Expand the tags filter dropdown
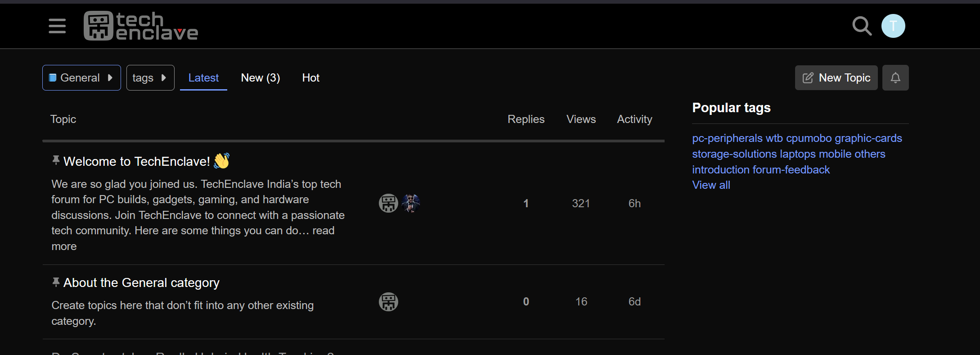This screenshot has width=980, height=355. coord(150,77)
